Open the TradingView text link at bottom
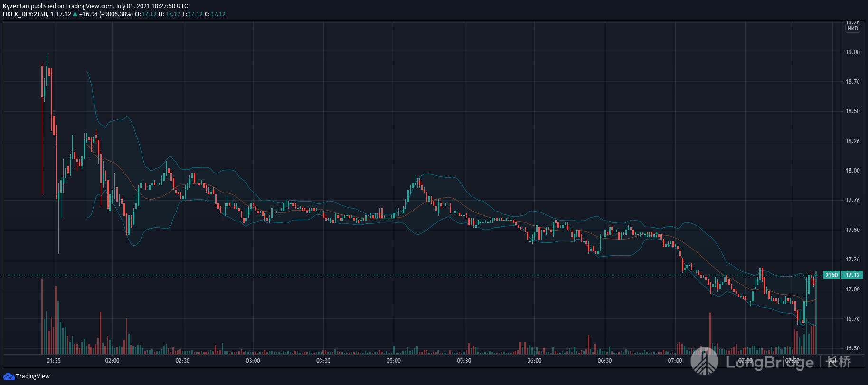Image resolution: width=868 pixels, height=385 pixels. tap(33, 376)
